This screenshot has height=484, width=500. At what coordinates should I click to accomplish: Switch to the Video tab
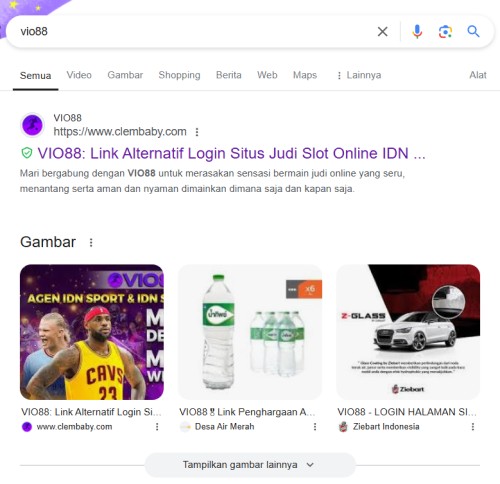coord(79,75)
